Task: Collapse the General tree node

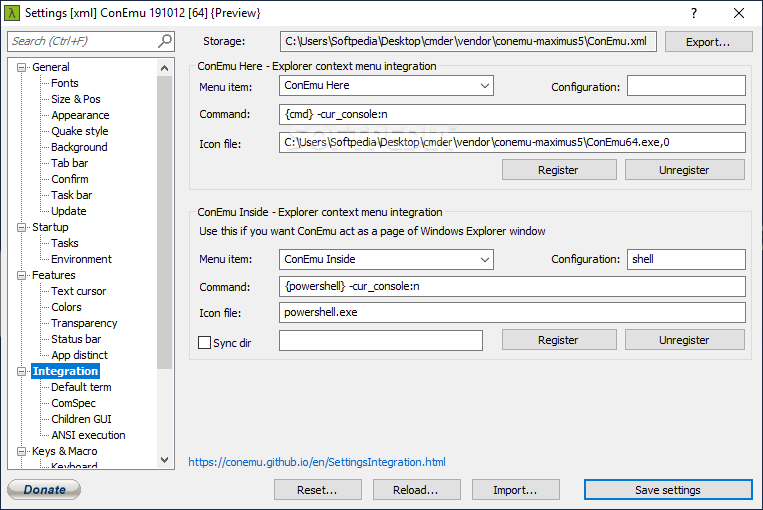Action: coord(21,67)
